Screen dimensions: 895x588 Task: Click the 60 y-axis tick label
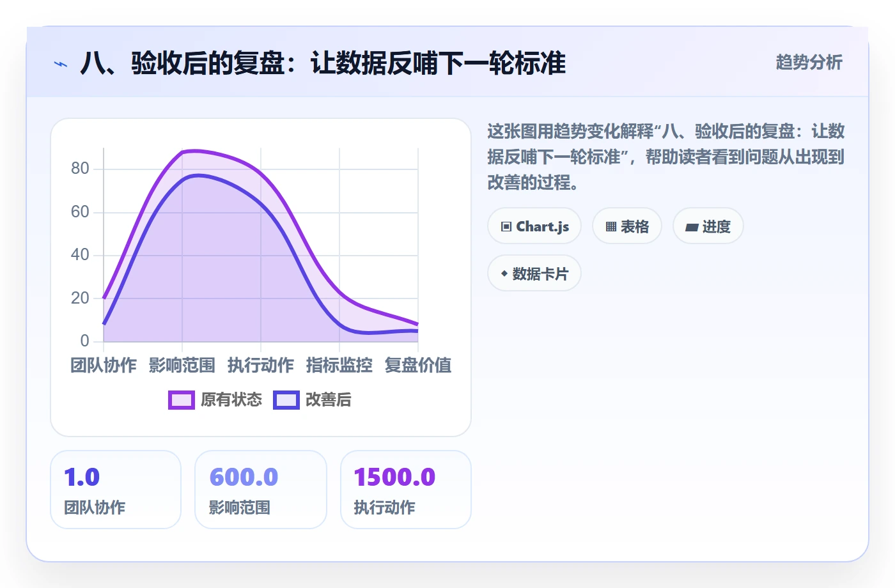coord(80,212)
